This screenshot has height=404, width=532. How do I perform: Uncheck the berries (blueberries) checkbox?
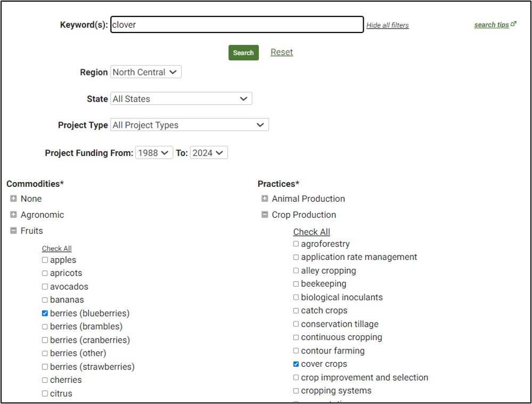tap(45, 314)
